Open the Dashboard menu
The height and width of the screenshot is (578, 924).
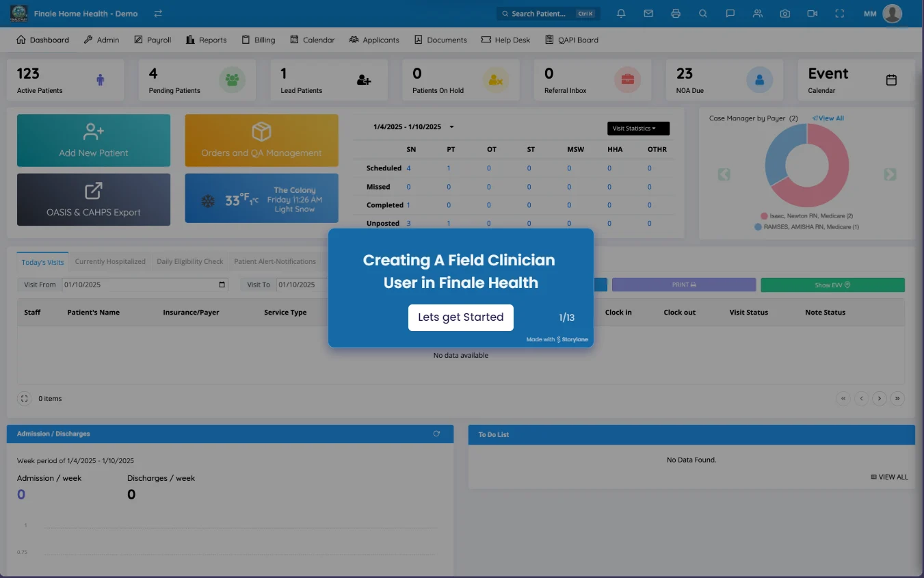[x=42, y=40]
